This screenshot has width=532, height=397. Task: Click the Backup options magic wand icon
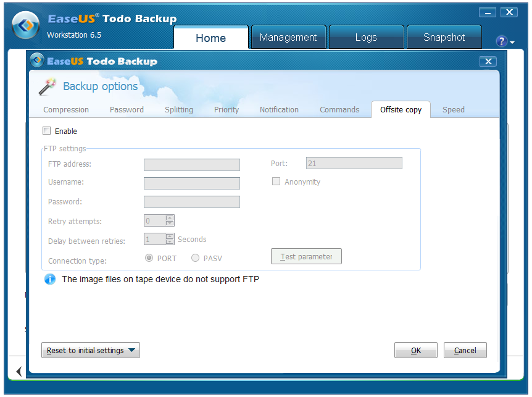(x=47, y=86)
